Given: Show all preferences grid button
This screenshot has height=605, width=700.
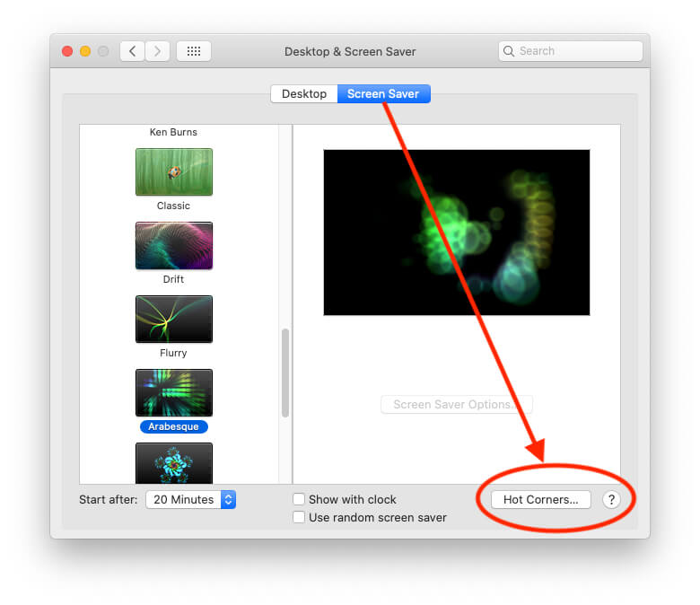Looking at the screenshot, I should click(x=194, y=51).
